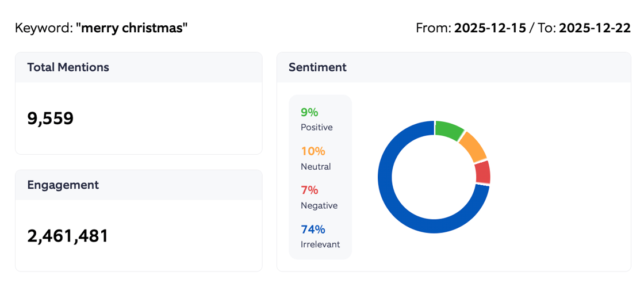
Task: Click the green donut chart segment
Action: click(x=449, y=129)
